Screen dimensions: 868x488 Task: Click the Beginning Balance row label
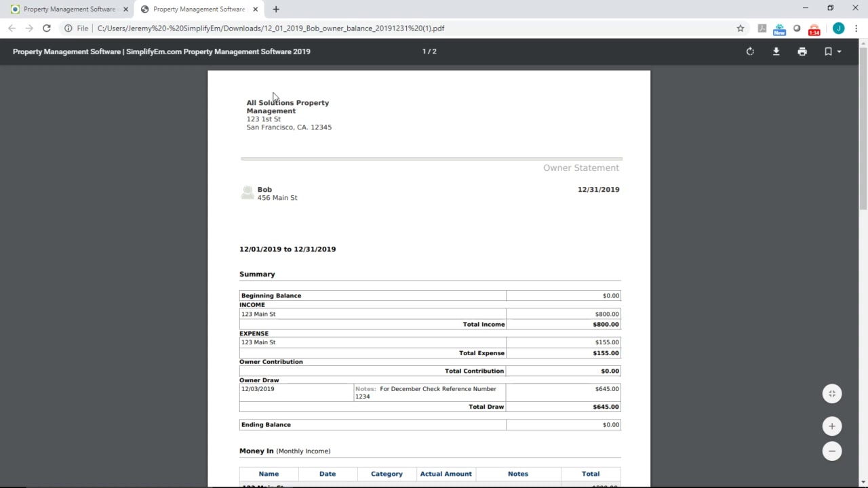[x=271, y=296]
